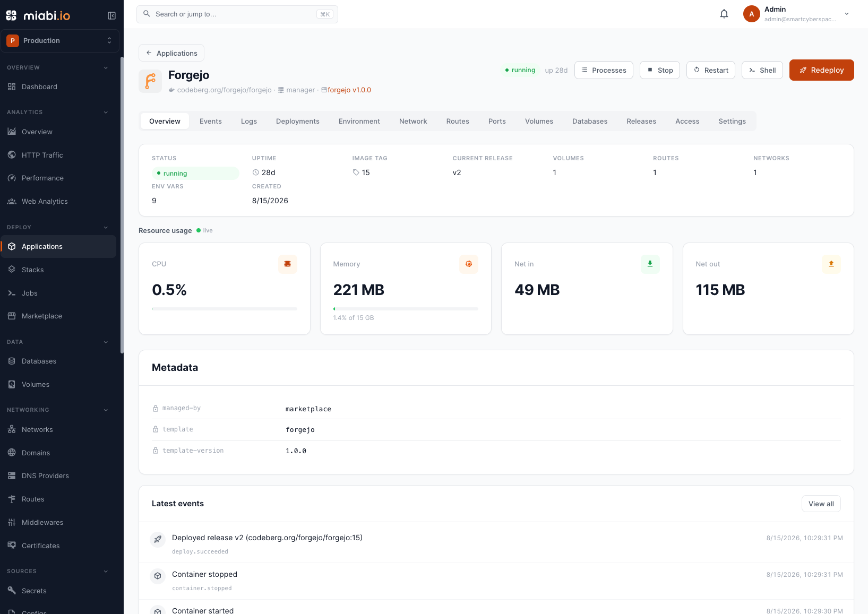Viewport: 868px width, 614px height.
Task: Click the Memory usage progress bar
Action: pos(406,308)
